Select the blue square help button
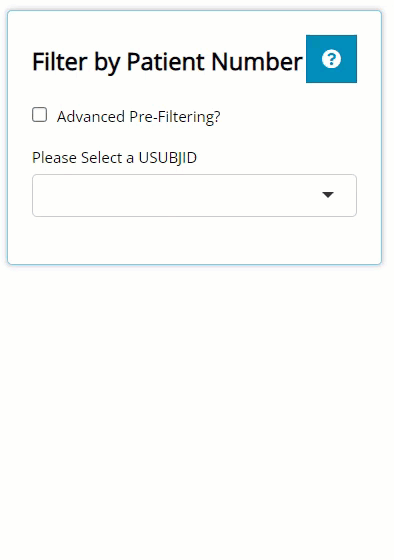The width and height of the screenshot is (394, 560). (x=331, y=59)
